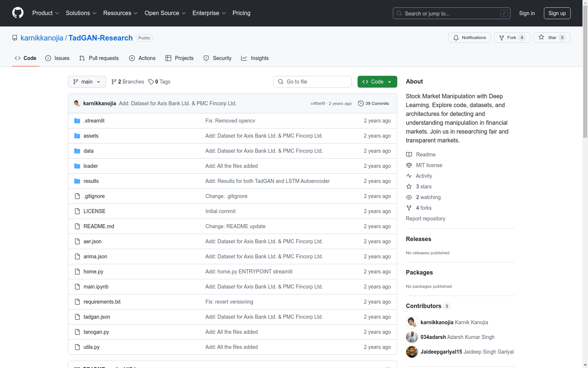Viewport: 588px width, 368px height.
Task: Click the Search or jump to field
Action: click(452, 13)
